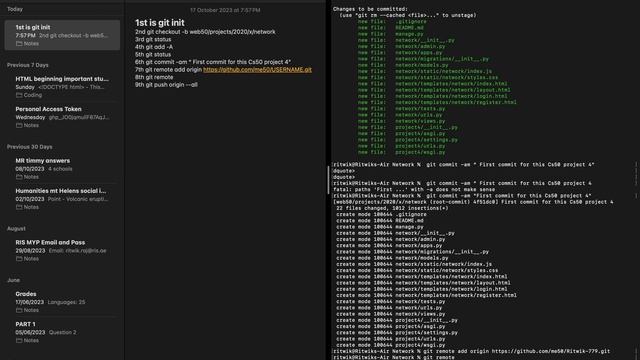
Task: Click folder icon under MR timmy answers
Action: click(x=19, y=177)
